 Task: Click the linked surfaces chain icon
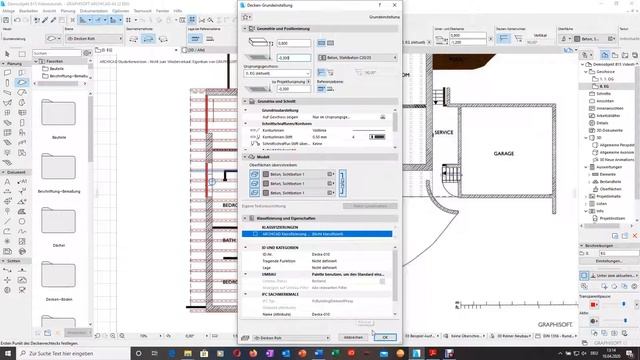[x=342, y=183]
